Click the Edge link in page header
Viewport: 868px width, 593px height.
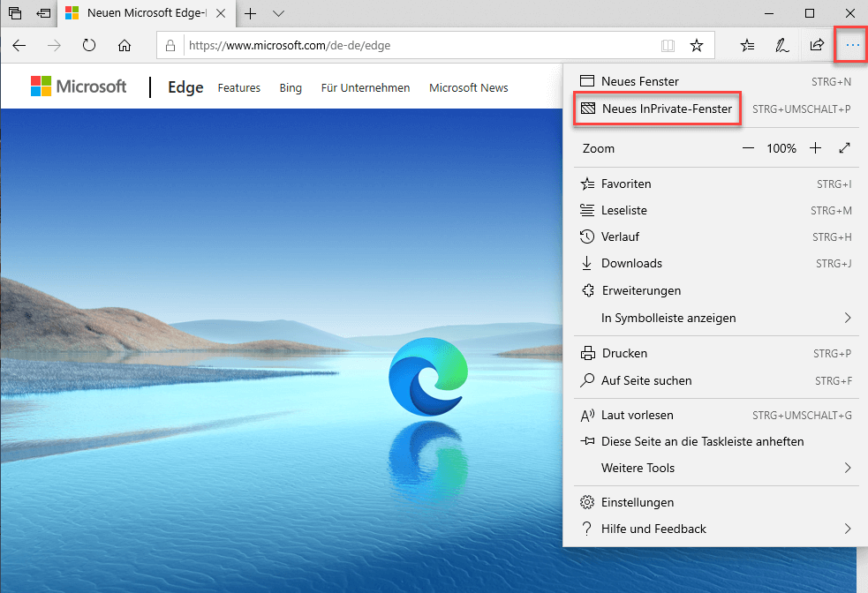coord(185,87)
